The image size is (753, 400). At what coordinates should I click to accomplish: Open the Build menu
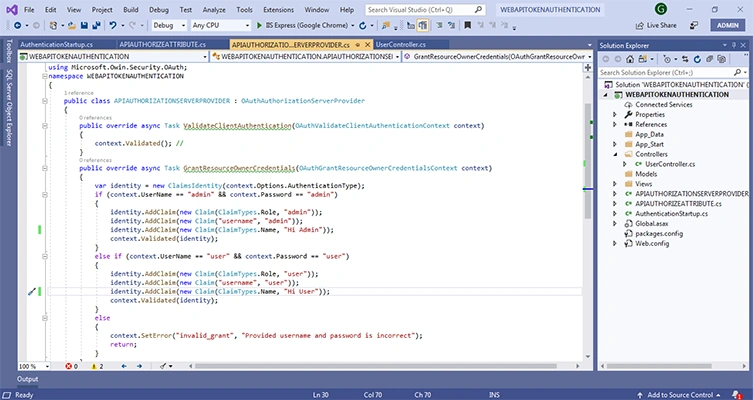click(131, 10)
